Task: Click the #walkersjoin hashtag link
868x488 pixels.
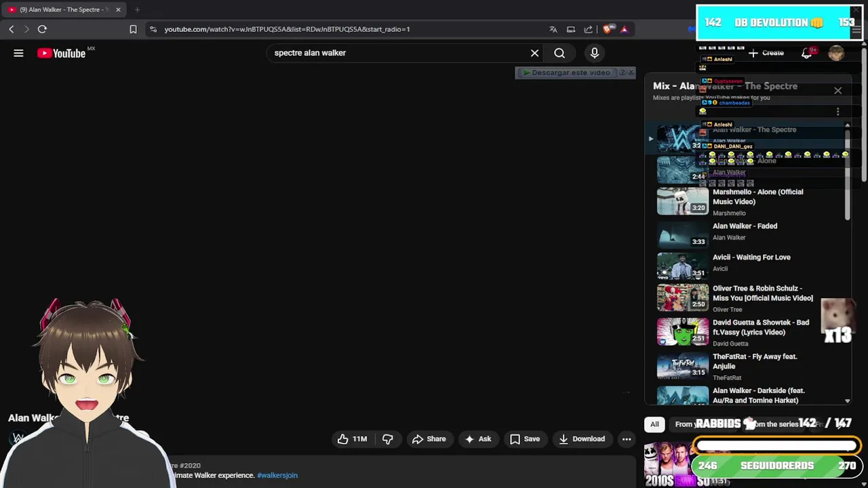Action: point(277,476)
